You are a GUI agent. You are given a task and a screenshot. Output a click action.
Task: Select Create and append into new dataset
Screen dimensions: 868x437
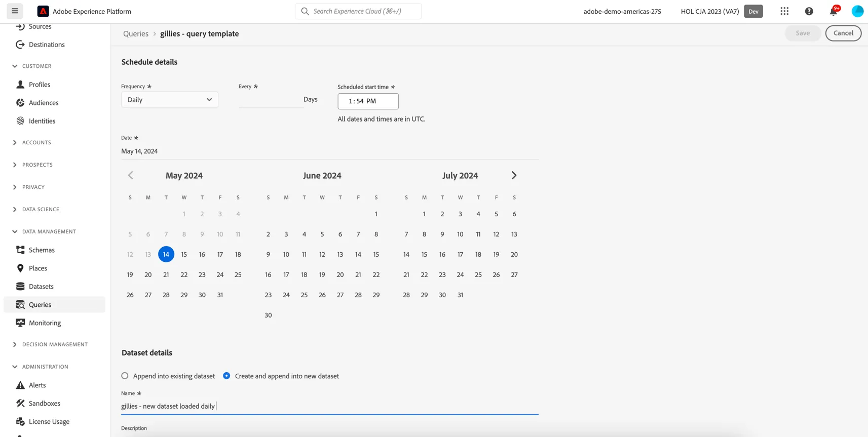[227, 376]
